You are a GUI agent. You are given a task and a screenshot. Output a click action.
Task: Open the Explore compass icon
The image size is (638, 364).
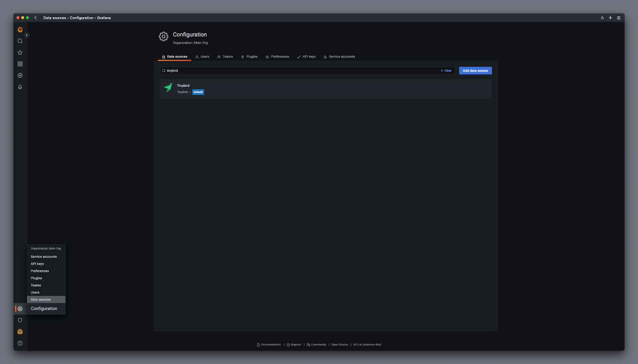tap(20, 75)
